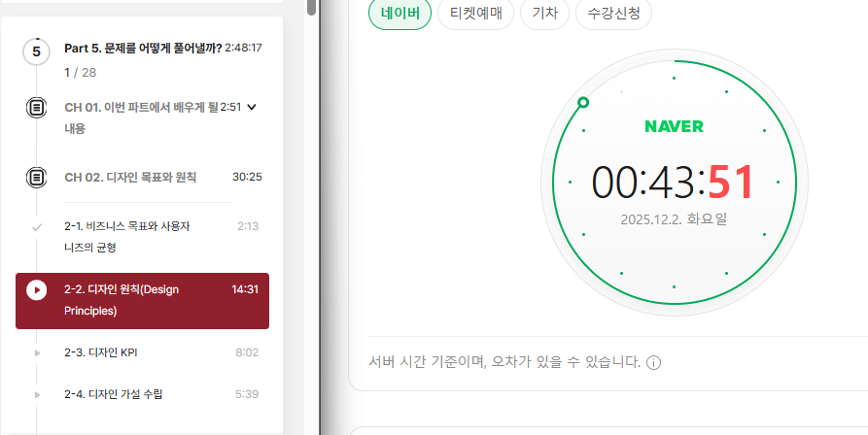Click the 8:02 duration of lesson 2-3
Viewport: 868px width, 435px height.
[x=247, y=352]
